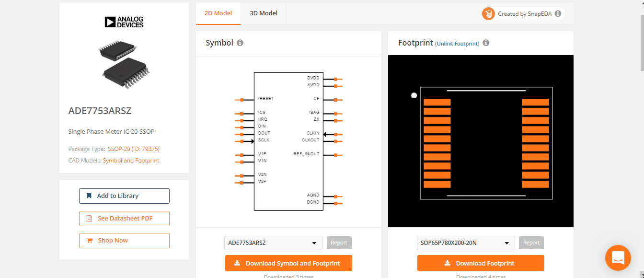Select the 2D Model tab
The width and height of the screenshot is (644, 278).
218,13
